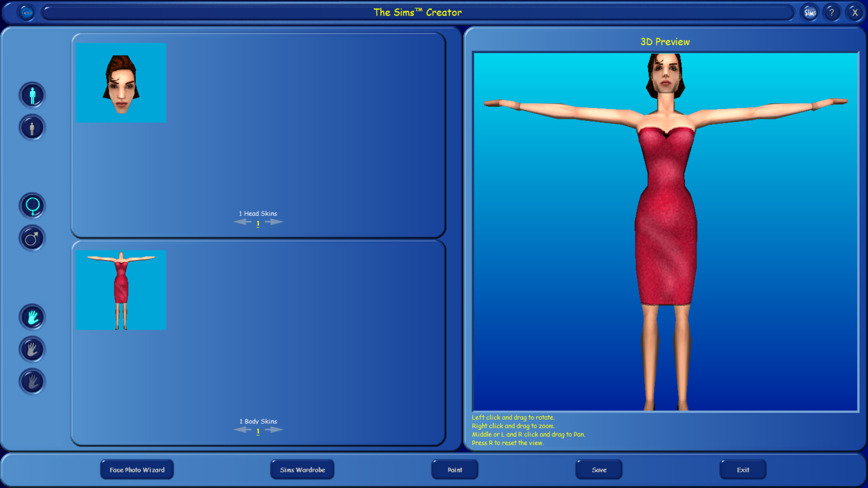Launch the Paint tool
The image size is (868, 488).
click(454, 469)
